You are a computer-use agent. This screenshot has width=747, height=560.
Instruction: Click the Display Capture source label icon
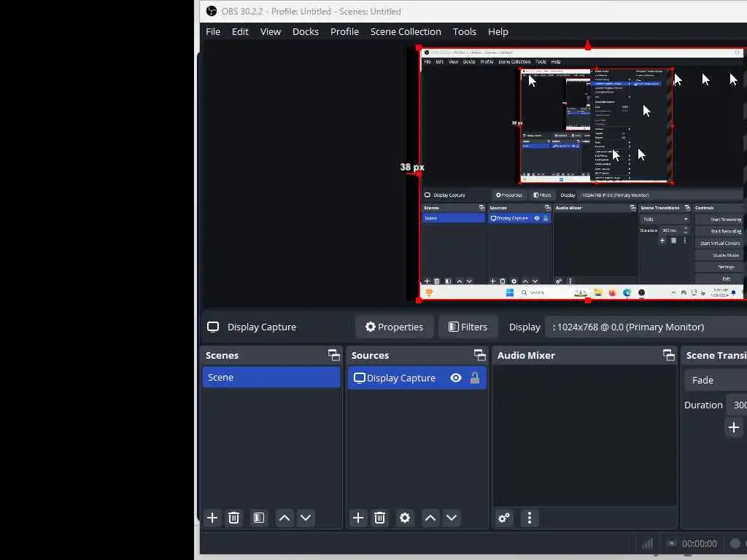(213, 327)
